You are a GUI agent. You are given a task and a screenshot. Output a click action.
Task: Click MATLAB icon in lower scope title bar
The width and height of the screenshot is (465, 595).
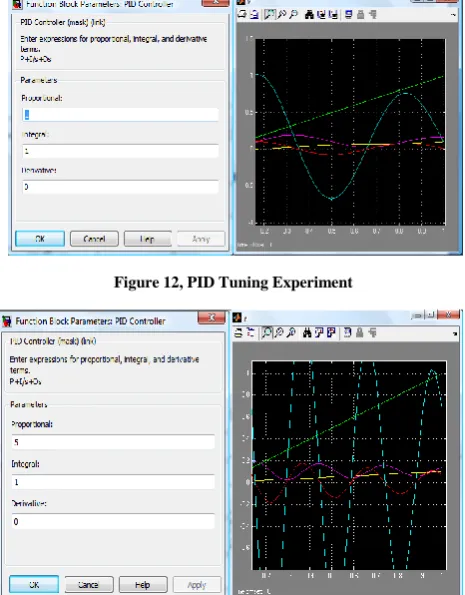point(238,318)
